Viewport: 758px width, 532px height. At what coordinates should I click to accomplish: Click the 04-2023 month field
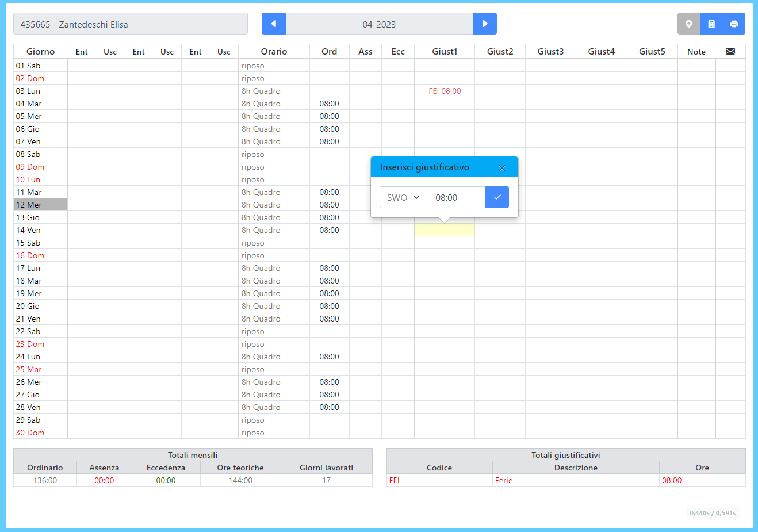[x=379, y=24]
